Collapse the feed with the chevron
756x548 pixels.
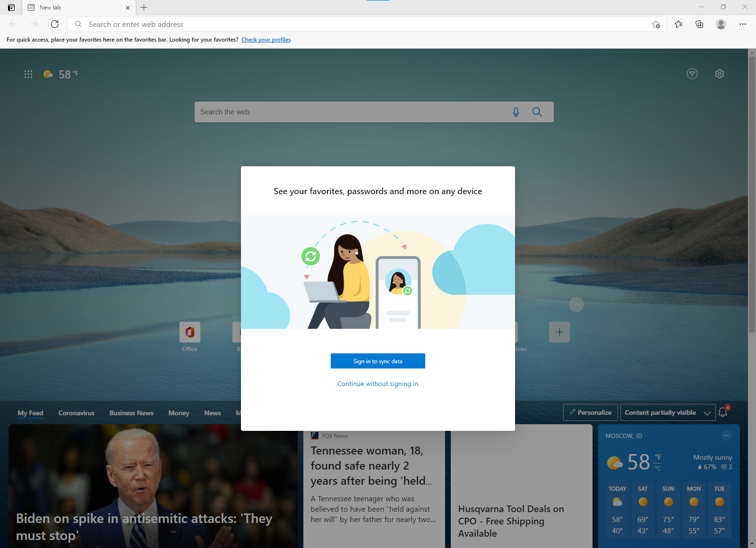[x=576, y=305]
